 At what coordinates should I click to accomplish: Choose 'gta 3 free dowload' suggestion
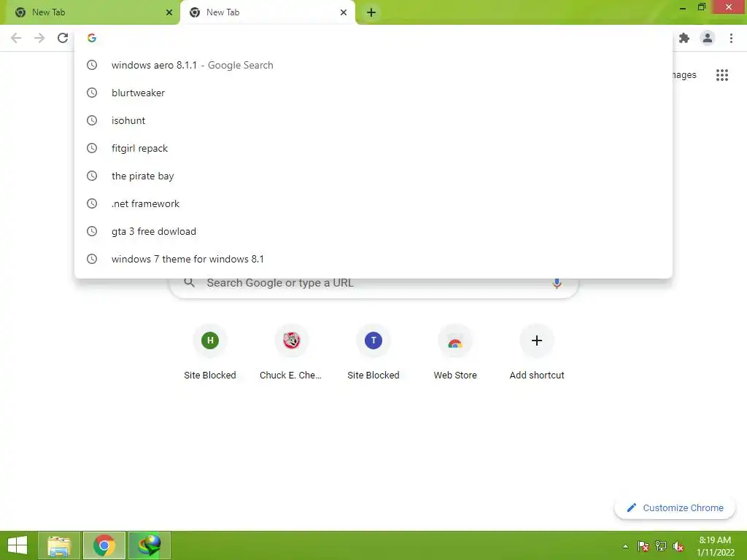tap(373, 231)
